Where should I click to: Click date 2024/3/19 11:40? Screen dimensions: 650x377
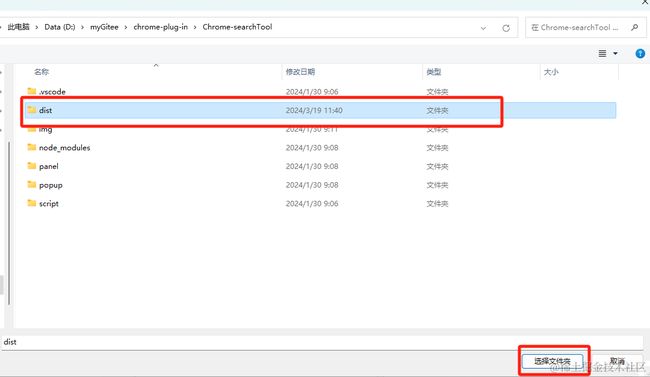[x=314, y=110]
